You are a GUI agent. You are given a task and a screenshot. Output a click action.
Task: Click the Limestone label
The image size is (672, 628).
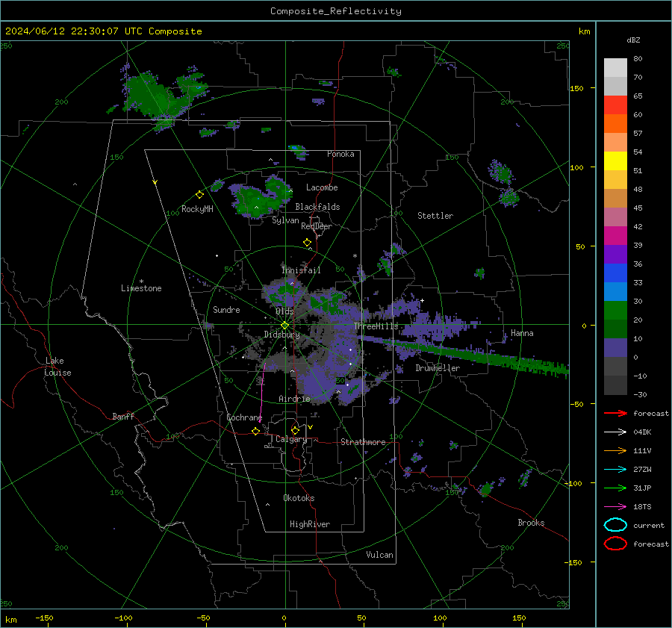[141, 288]
